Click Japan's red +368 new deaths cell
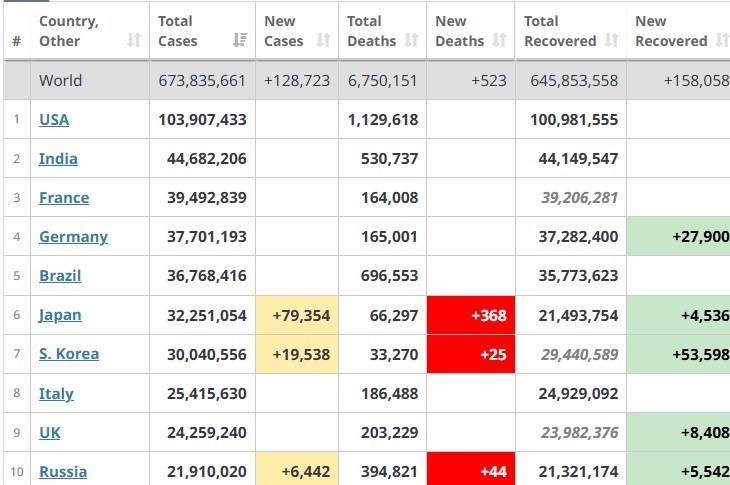730x485 pixels. click(x=471, y=315)
